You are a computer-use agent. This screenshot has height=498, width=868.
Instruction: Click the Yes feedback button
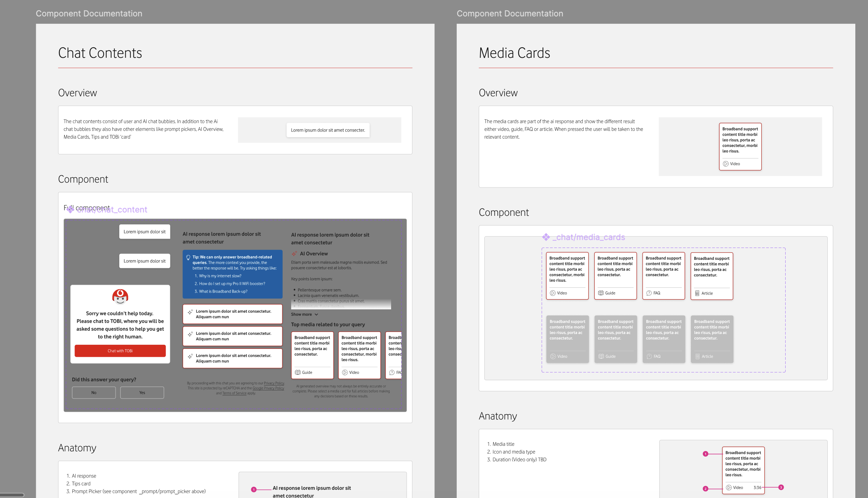coord(142,393)
